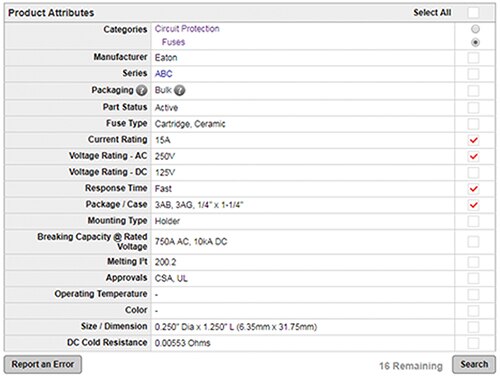This screenshot has width=500, height=378.
Task: Click the 16 Remaining text
Action: tap(411, 366)
